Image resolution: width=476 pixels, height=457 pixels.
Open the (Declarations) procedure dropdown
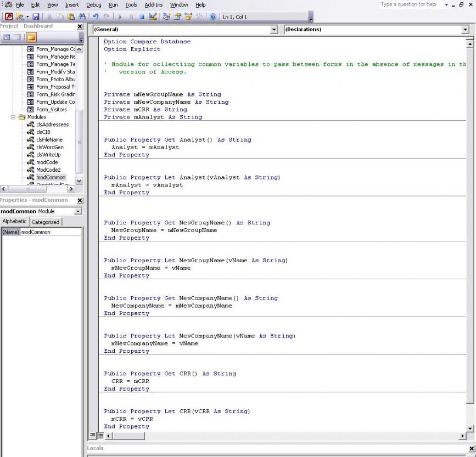pyautogui.click(x=466, y=30)
